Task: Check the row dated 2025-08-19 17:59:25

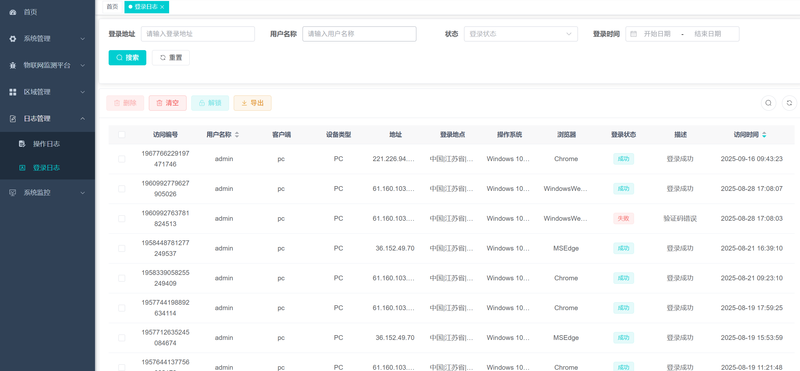Action: tap(121, 308)
